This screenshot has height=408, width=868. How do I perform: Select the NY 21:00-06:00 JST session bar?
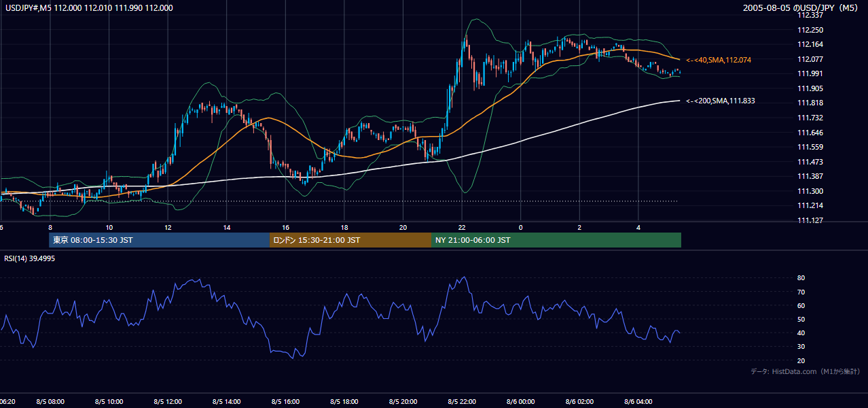(556, 240)
